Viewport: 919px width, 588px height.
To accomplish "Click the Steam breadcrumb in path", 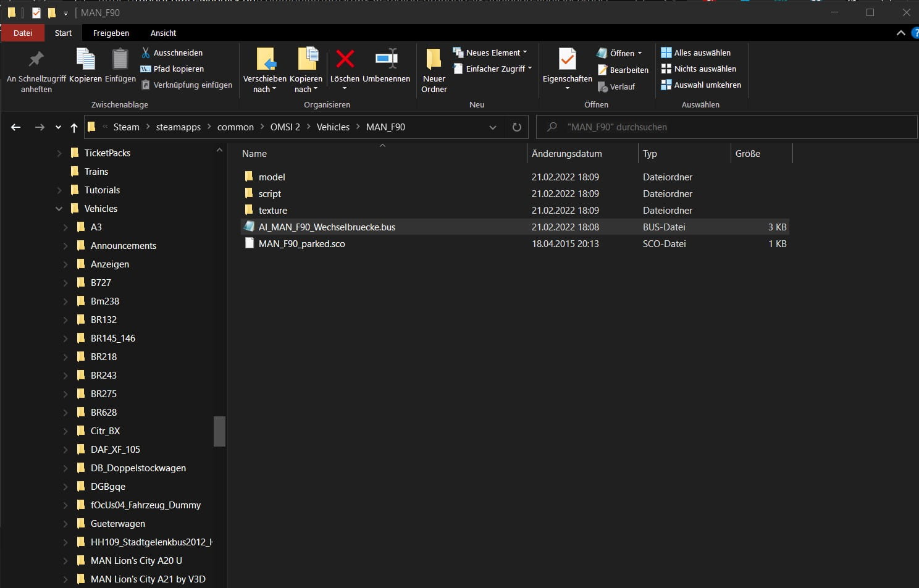I will click(x=126, y=127).
